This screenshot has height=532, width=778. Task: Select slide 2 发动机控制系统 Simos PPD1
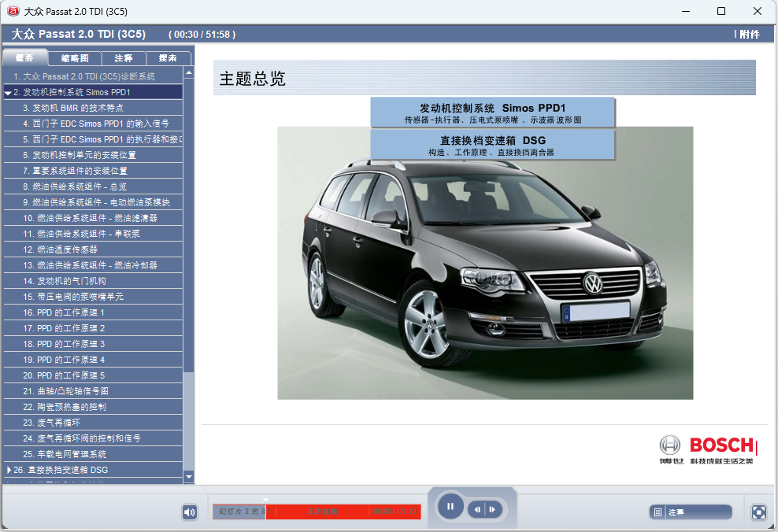pos(93,92)
